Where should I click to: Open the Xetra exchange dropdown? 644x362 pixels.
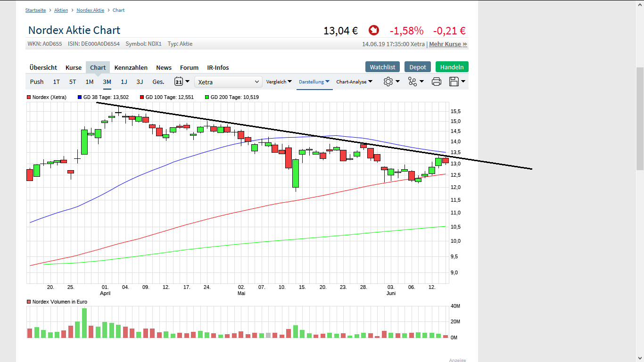click(x=228, y=82)
